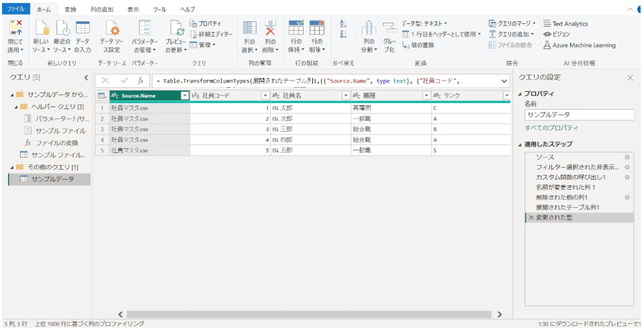Screen dimensions: 644x328
Task: Click 列の選択 (Choose Columns) icon
Action: [249, 28]
